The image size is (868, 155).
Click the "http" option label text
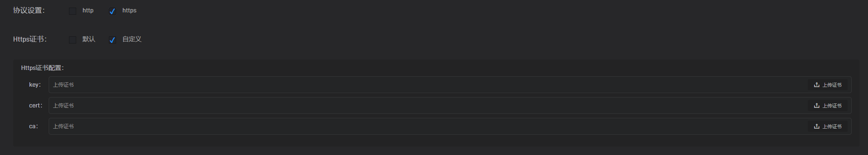click(88, 10)
